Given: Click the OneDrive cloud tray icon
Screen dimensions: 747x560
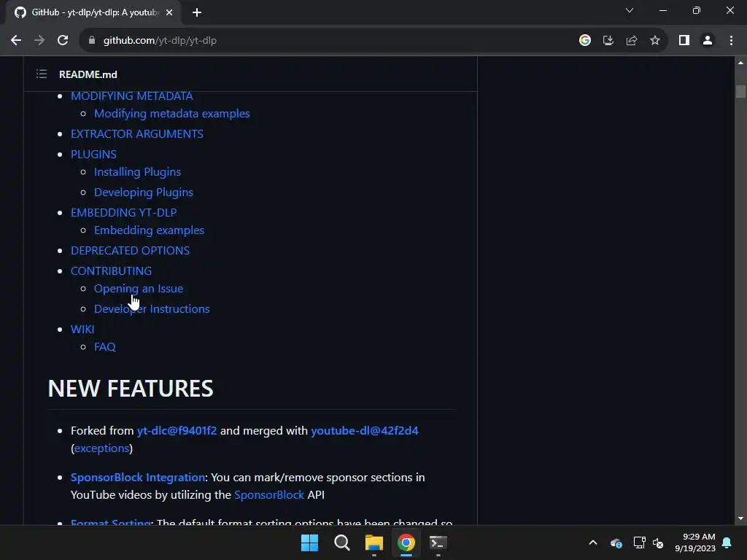Looking at the screenshot, I should (x=616, y=542).
